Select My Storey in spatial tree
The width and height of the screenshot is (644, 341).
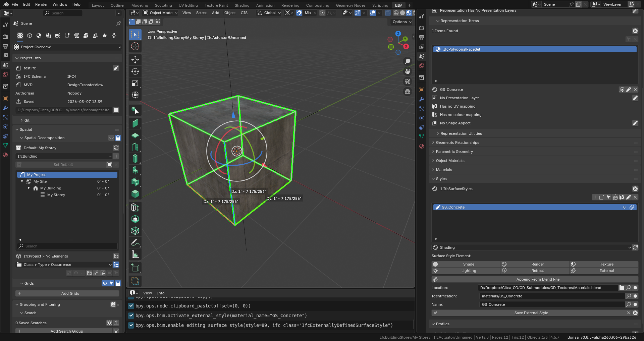(x=56, y=195)
